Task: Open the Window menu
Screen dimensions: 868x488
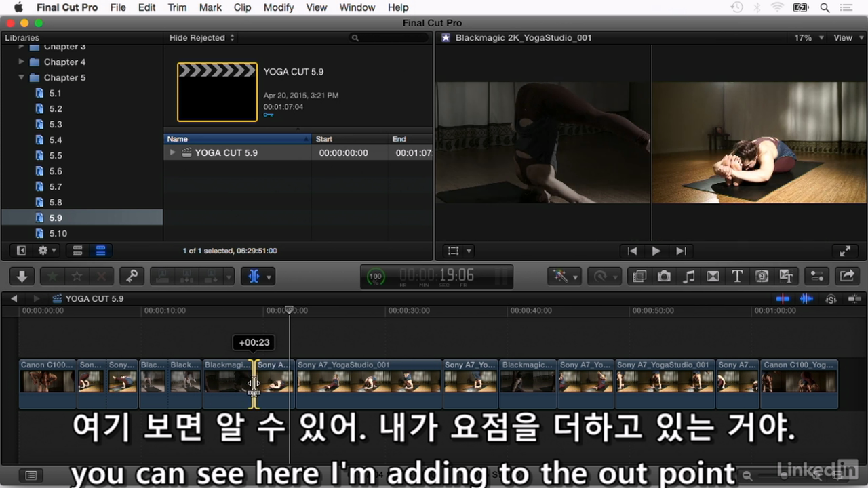Action: [x=357, y=7]
